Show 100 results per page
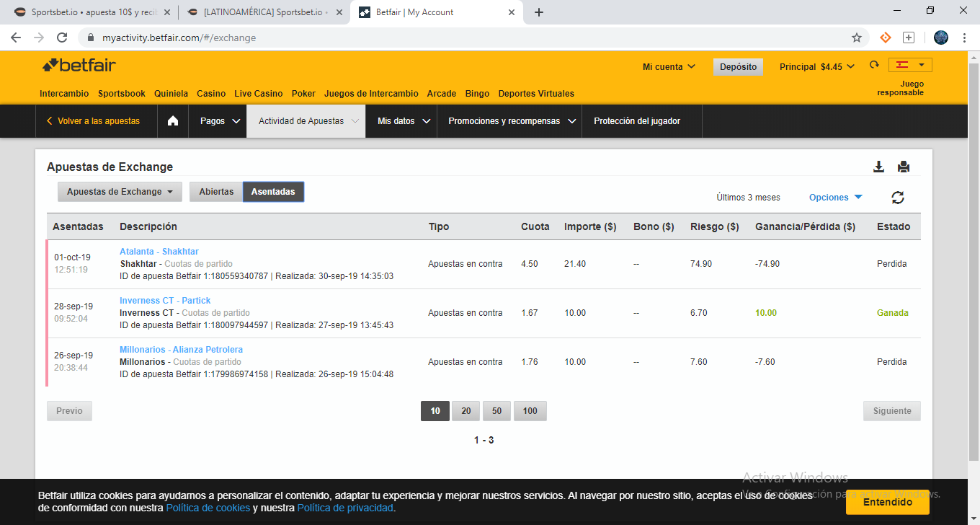This screenshot has width=980, height=525. tap(530, 411)
